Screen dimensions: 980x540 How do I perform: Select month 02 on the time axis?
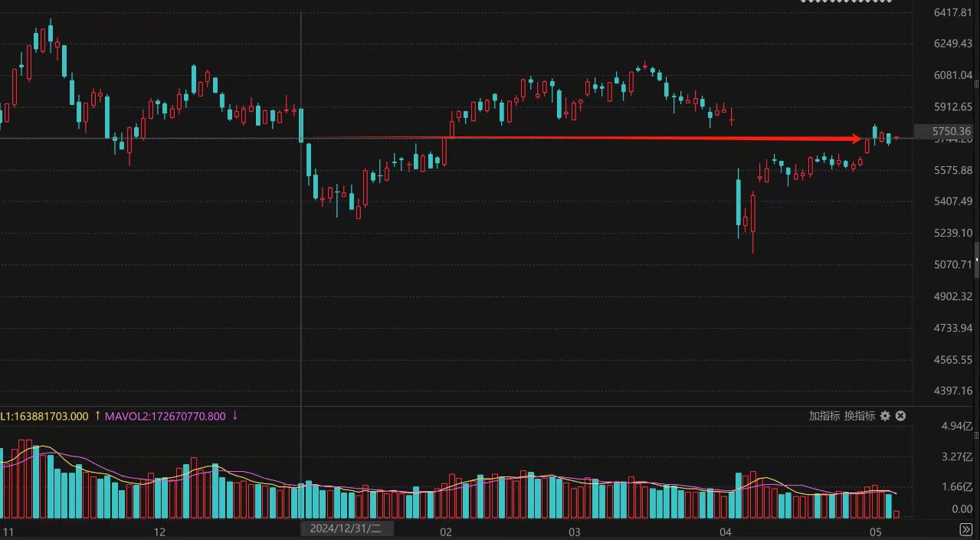446,532
